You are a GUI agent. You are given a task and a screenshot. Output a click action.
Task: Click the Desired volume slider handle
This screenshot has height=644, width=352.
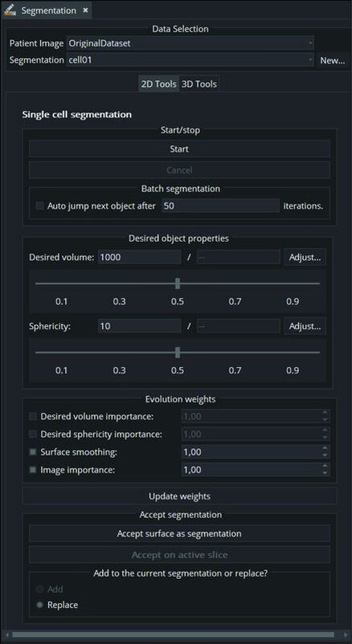[x=178, y=283]
